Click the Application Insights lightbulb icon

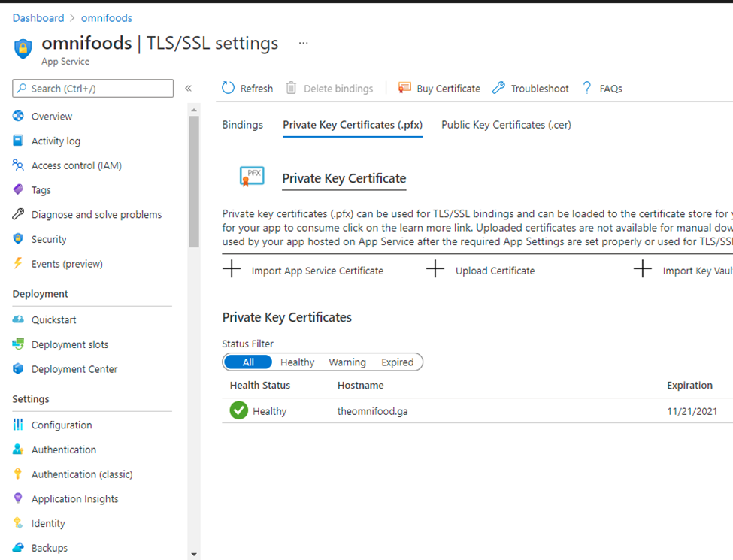click(x=18, y=498)
